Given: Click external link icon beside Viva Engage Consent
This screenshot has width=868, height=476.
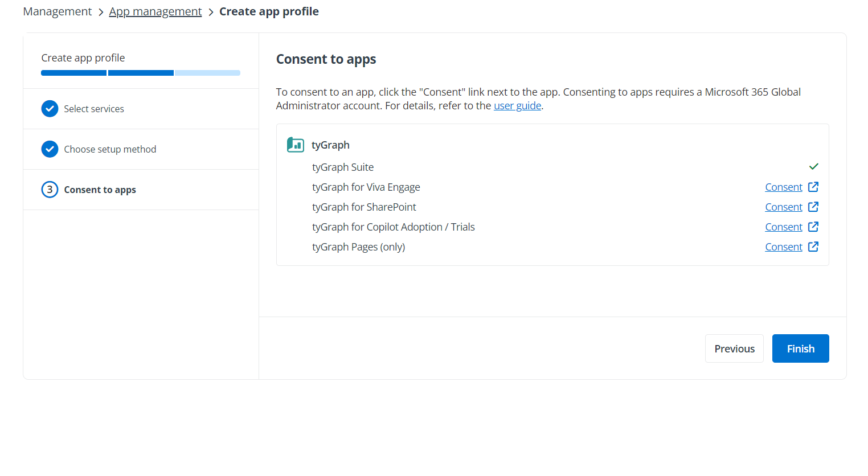Looking at the screenshot, I should (x=813, y=187).
